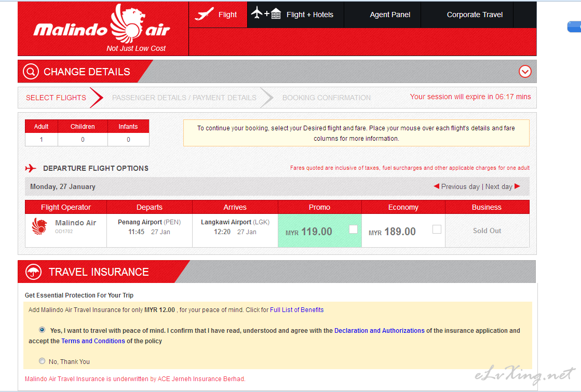Select the No, Thank You radio button
The height and width of the screenshot is (392, 581).
point(42,361)
